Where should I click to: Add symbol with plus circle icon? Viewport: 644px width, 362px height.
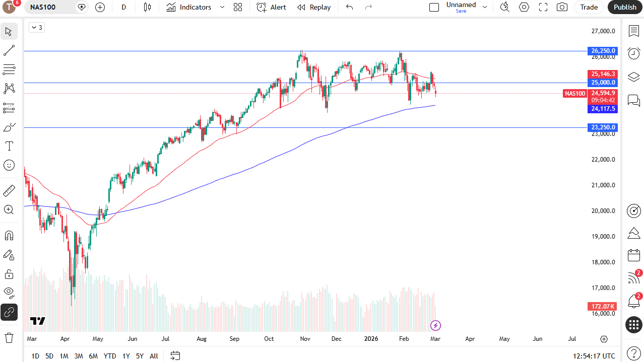[100, 7]
